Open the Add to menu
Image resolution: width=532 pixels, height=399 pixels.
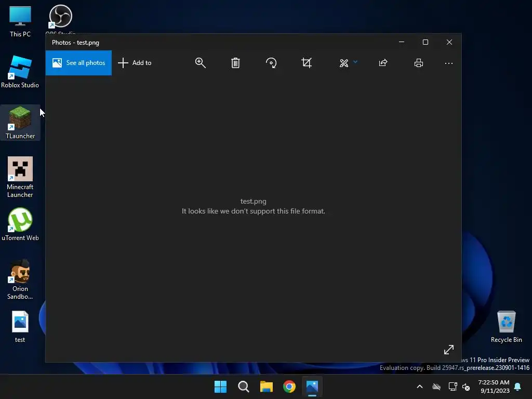coord(135,63)
